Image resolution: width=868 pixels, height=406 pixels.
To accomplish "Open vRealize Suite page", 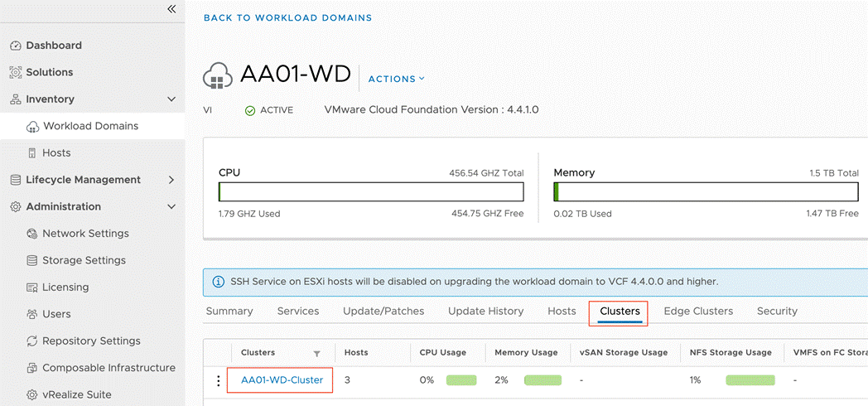I will pos(77,395).
